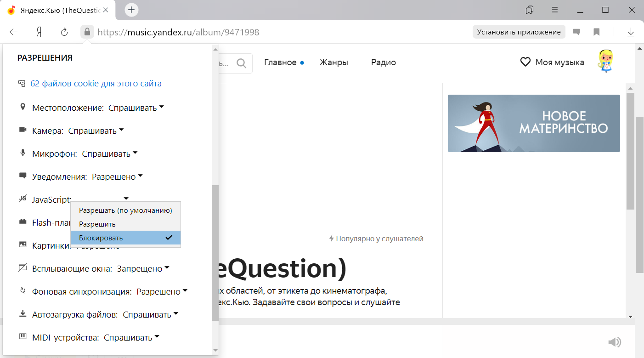Screen dimensions: 644x358
Task: Collapse the JavaScript dropdown arrow
Action: 126,199
